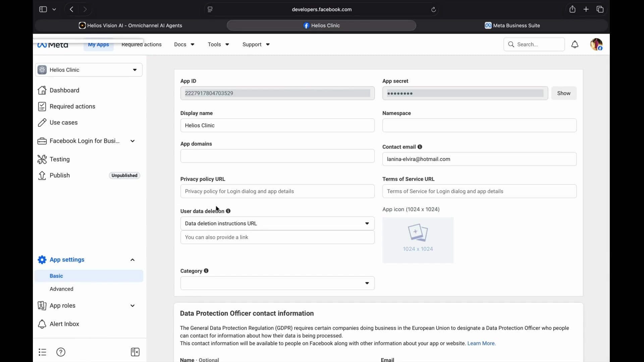The width and height of the screenshot is (644, 362).
Task: Open a new tab with the plus icon
Action: 586,9
